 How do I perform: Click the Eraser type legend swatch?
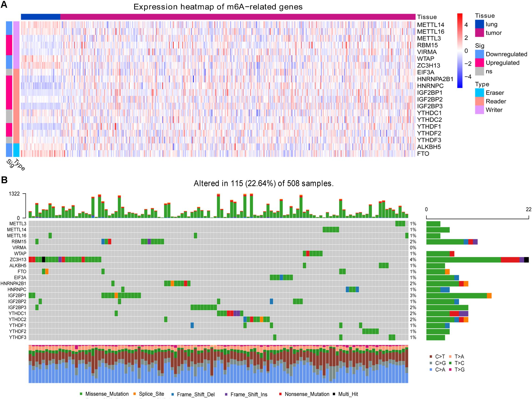pyautogui.click(x=479, y=93)
